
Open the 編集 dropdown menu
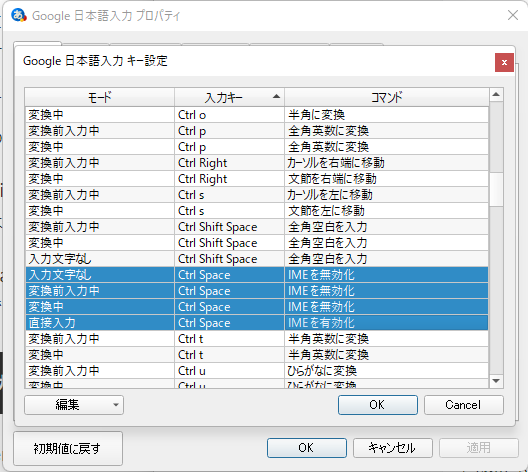(74, 405)
